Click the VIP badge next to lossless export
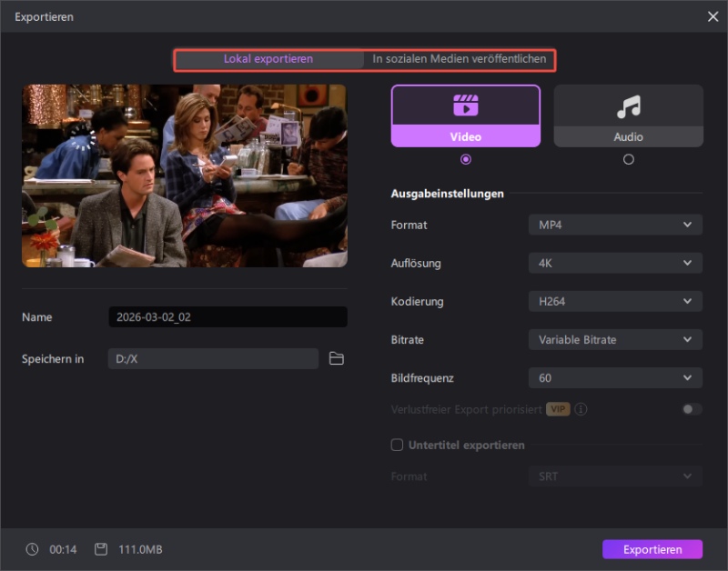The height and width of the screenshot is (571, 728). [x=560, y=409]
